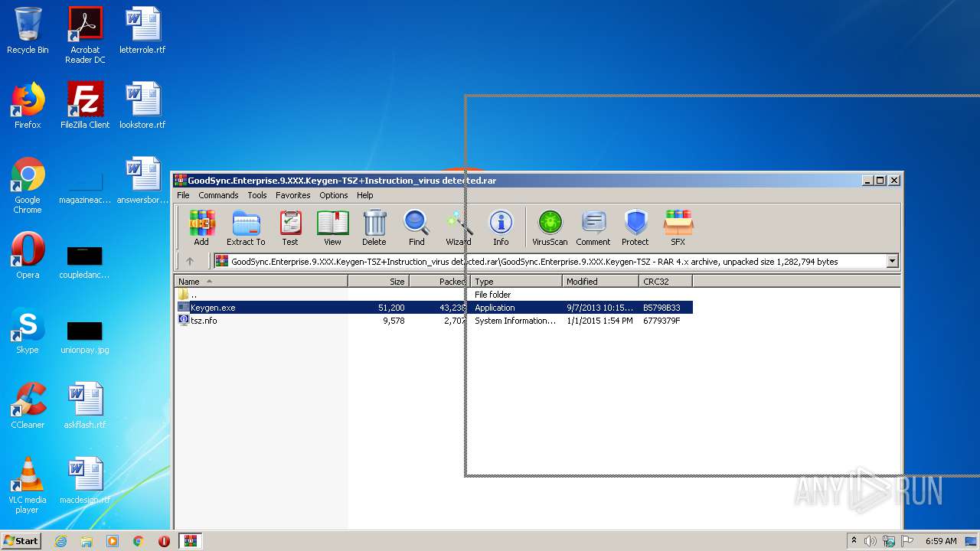This screenshot has height=551, width=980.
Task: Create SFX self-extracting archive
Action: point(678,228)
